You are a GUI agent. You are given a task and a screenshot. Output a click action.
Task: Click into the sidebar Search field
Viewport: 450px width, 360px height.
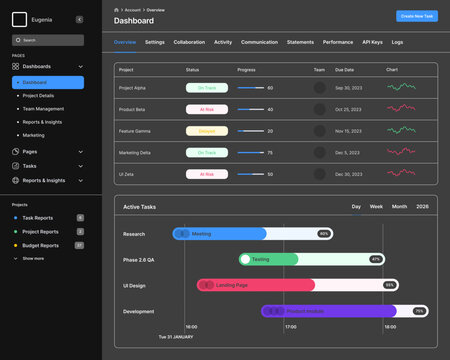tap(48, 40)
